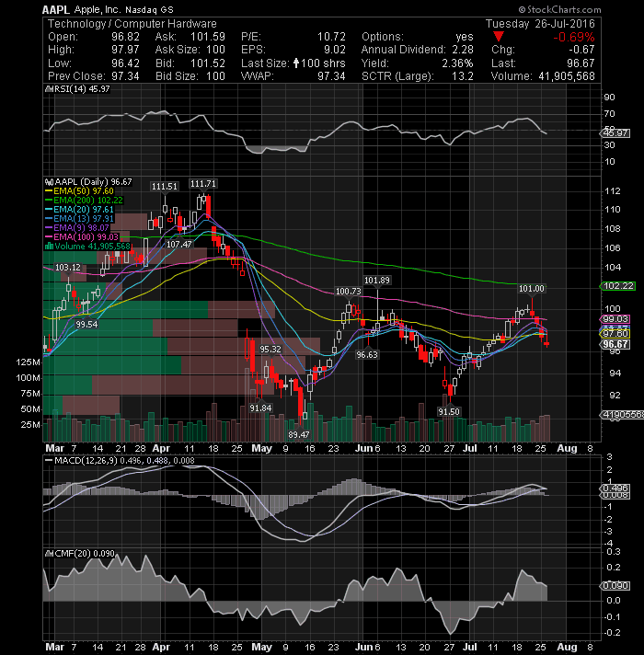Click the 107.47 price annotation
This screenshot has width=644, height=655.
pos(178,244)
